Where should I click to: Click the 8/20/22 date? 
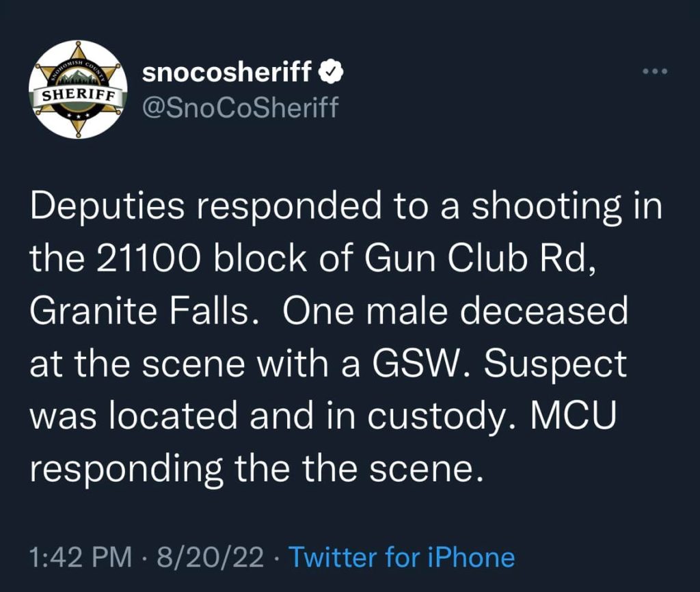click(208, 558)
